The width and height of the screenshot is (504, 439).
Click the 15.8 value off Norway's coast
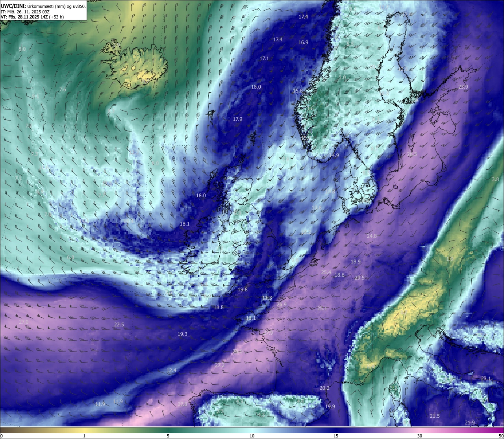click(298, 91)
